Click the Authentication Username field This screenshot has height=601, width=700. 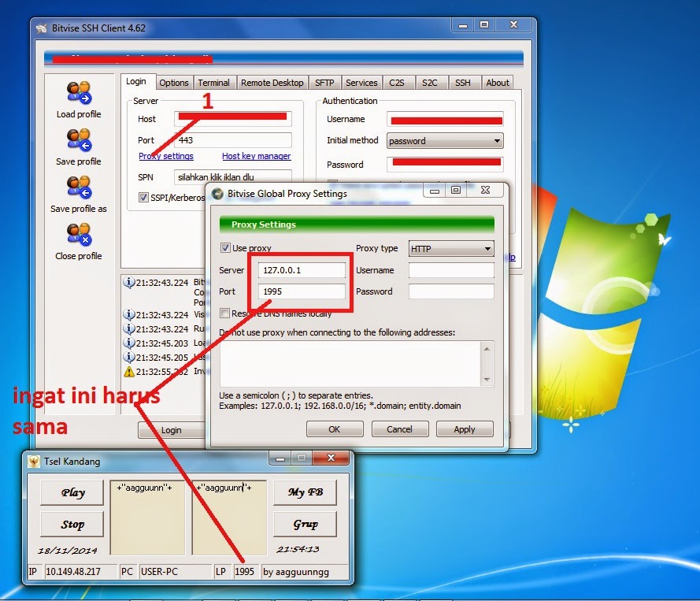pos(445,119)
